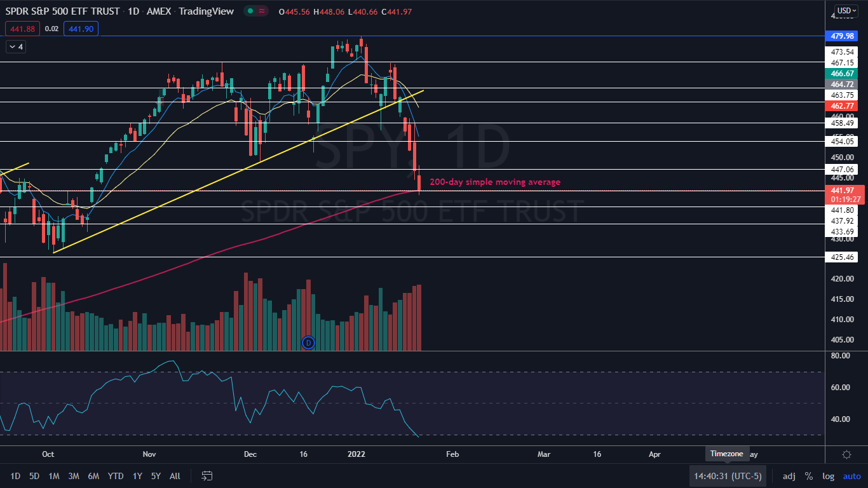Image resolution: width=868 pixels, height=488 pixels.
Task: Expand the collapsed 4 indicators legend
Action: point(16,46)
